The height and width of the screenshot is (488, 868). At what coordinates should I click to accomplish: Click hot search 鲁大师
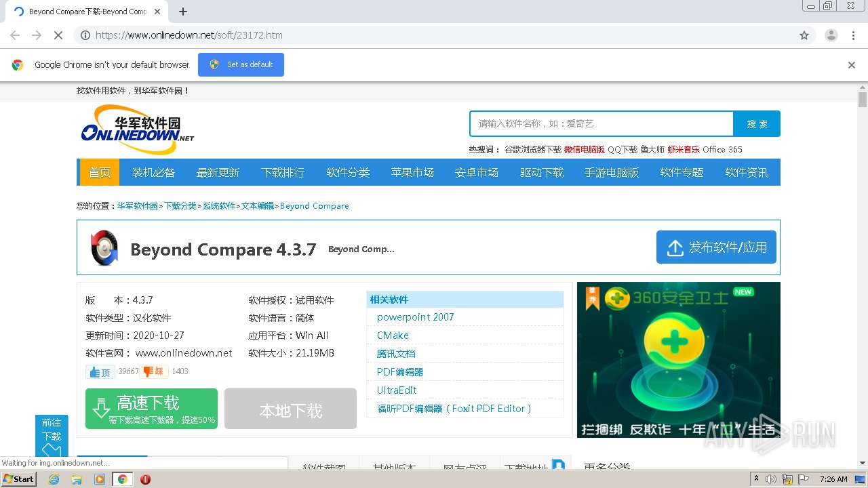coord(652,150)
